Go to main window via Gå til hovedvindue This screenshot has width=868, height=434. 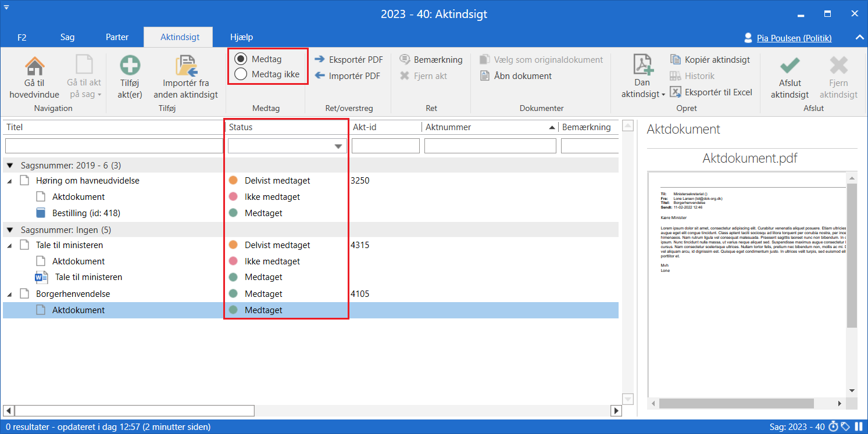tap(34, 77)
